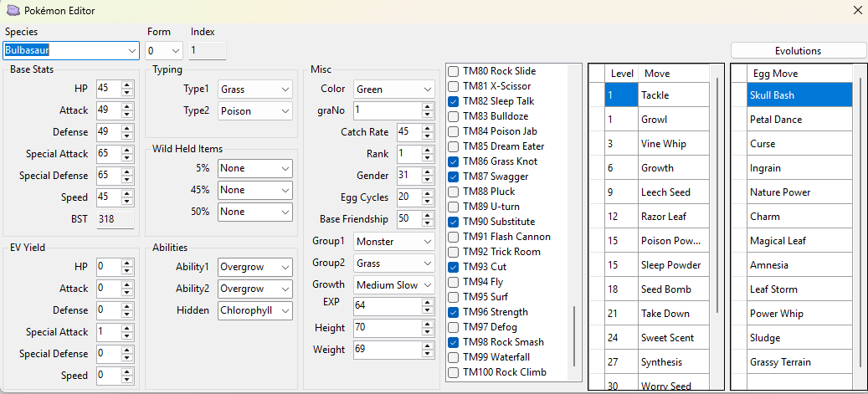Disable the TM87 Swagger checkbox

click(453, 177)
